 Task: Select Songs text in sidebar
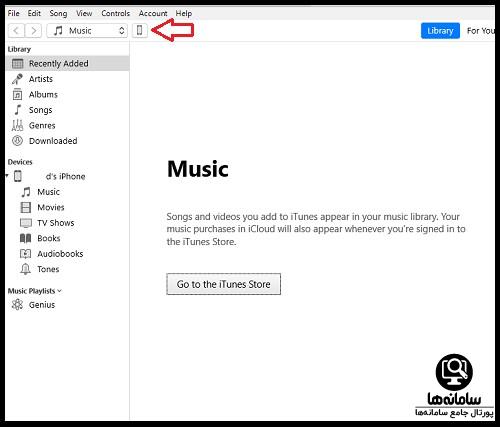pyautogui.click(x=41, y=110)
